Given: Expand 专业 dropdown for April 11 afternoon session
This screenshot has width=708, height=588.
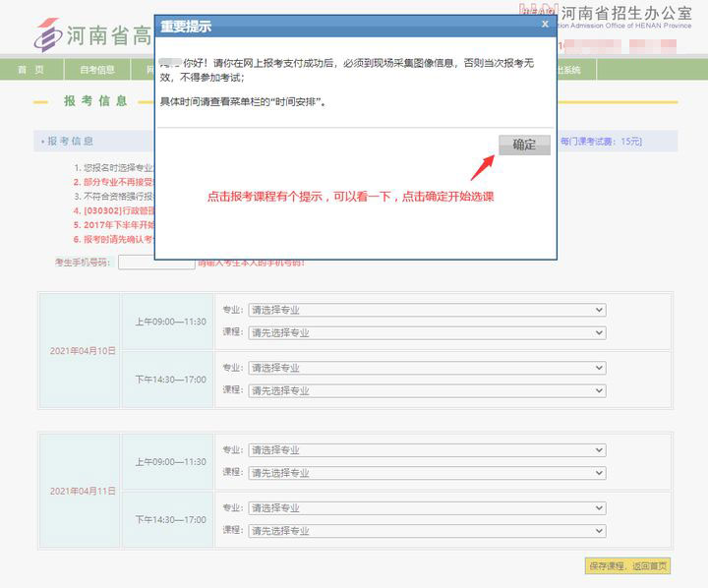Looking at the screenshot, I should [x=426, y=508].
